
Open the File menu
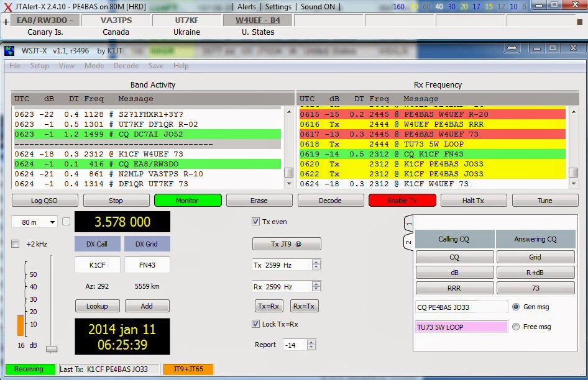[x=15, y=66]
